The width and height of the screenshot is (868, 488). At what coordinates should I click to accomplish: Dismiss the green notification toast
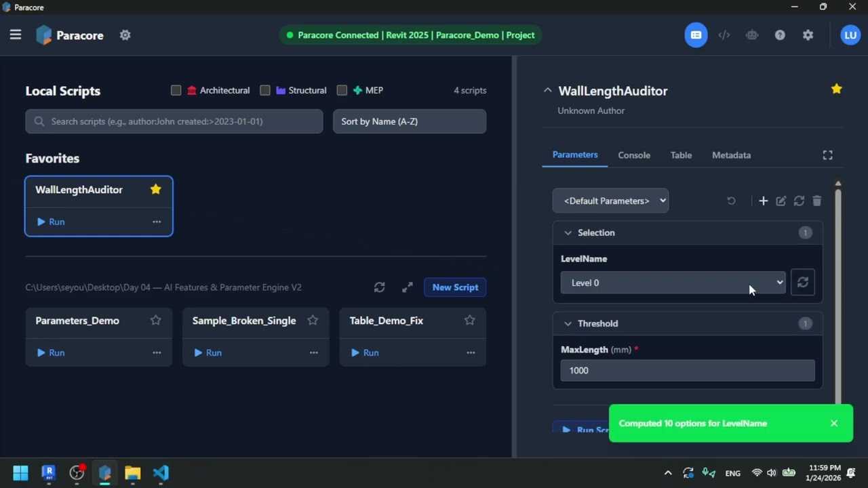click(834, 423)
